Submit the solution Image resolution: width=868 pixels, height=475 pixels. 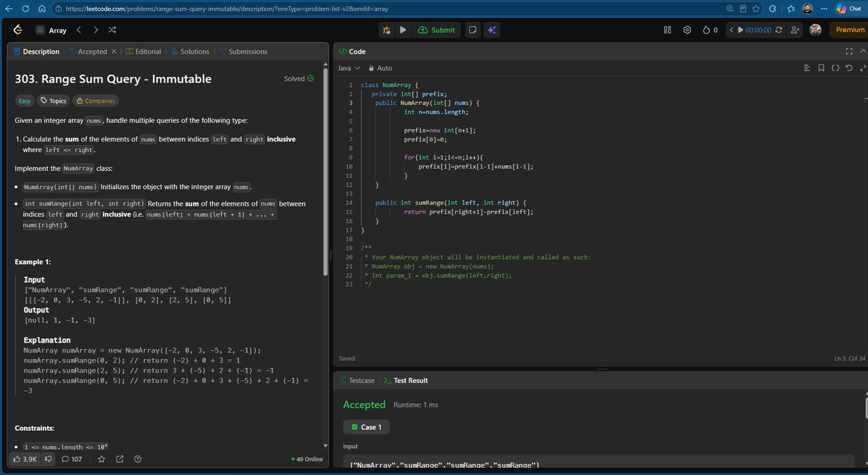click(436, 30)
